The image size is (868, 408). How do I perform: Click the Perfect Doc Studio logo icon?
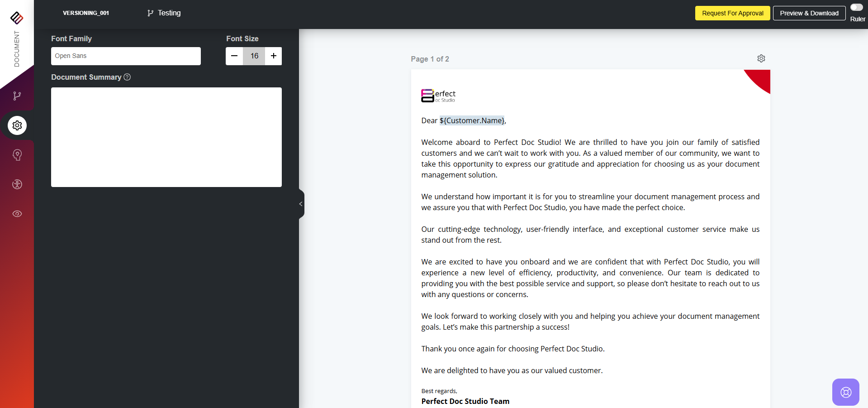[17, 18]
